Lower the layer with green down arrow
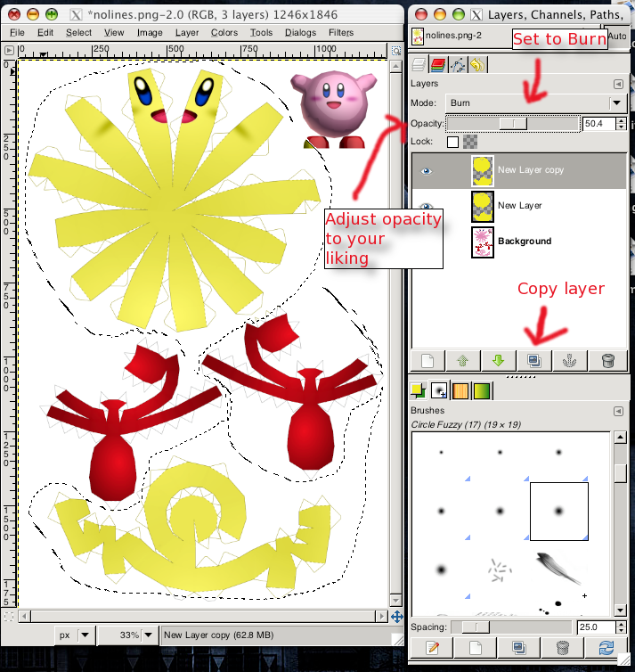 499,361
